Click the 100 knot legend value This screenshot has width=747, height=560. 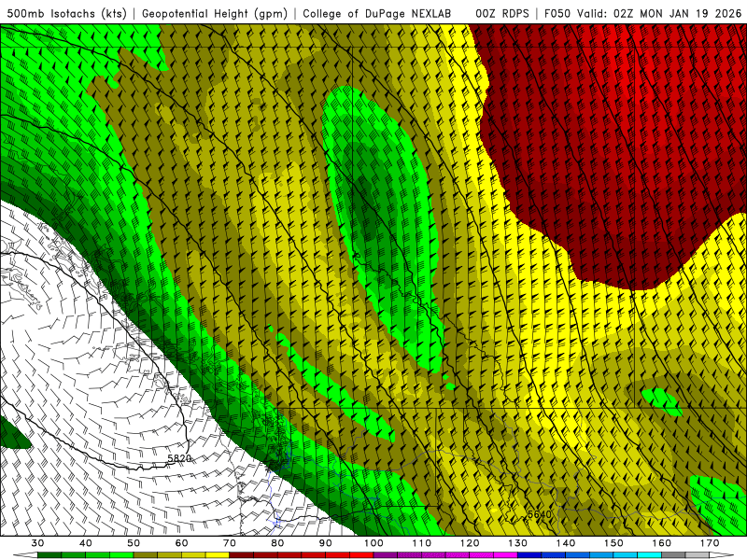[x=374, y=543]
